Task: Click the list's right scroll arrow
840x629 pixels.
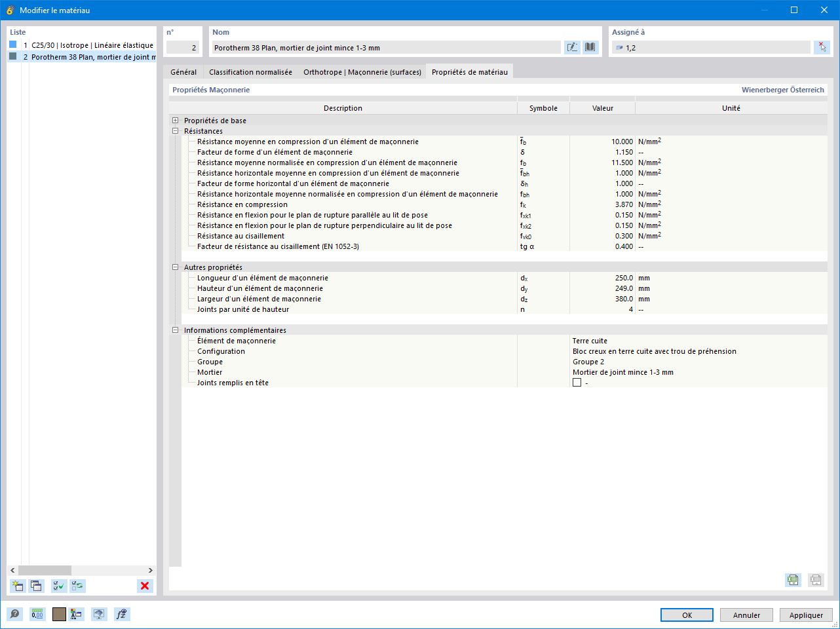Action: (150, 571)
